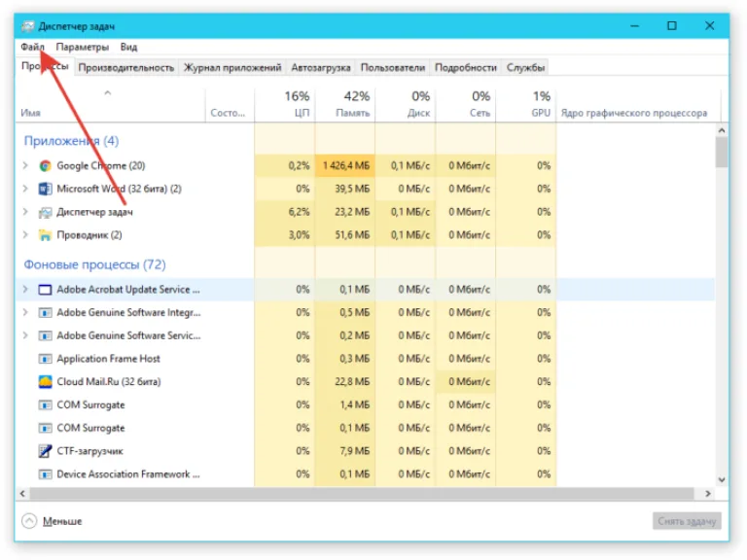The width and height of the screenshot is (747, 560).
Task: Select the CTF-загрузчик process name
Action: 89,451
